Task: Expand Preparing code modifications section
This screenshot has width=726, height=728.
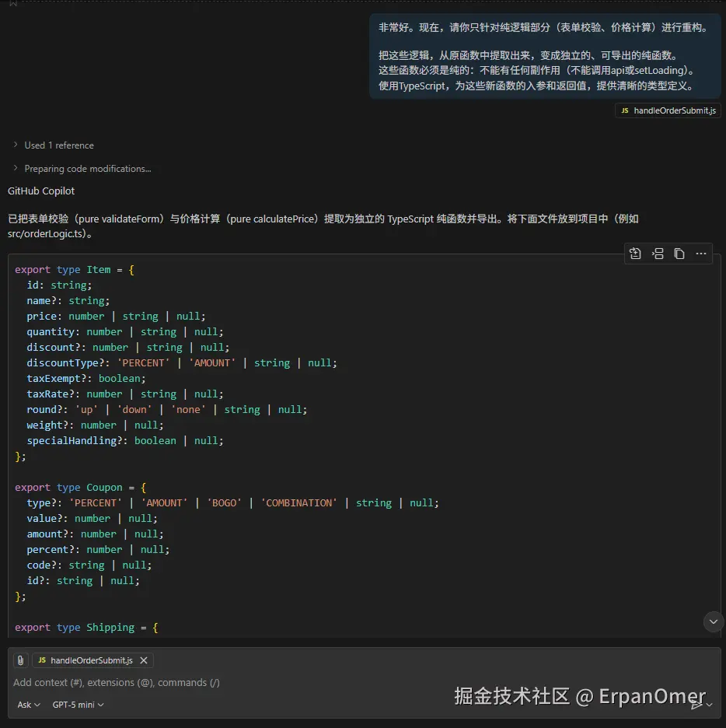Action: 82,169
